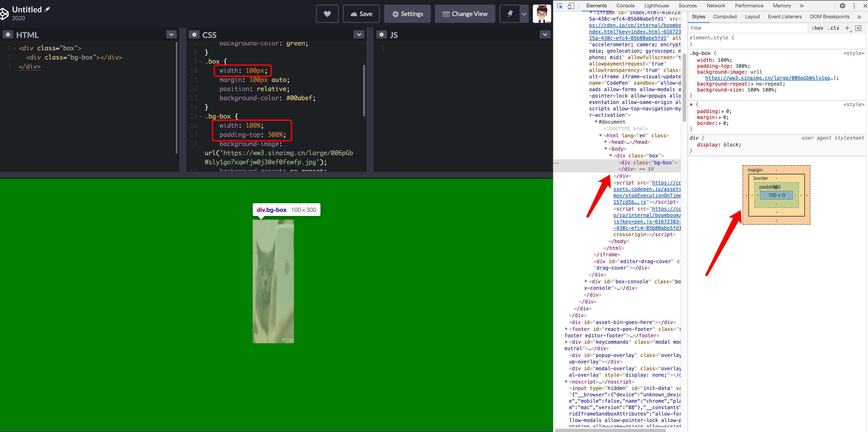Image resolution: width=868 pixels, height=432 pixels.
Task: Show more DevTools tabs chevron
Action: click(x=802, y=6)
